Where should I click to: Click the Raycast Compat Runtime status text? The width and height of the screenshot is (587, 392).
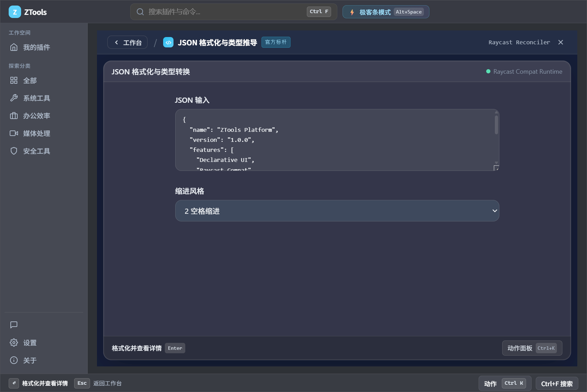pyautogui.click(x=528, y=72)
